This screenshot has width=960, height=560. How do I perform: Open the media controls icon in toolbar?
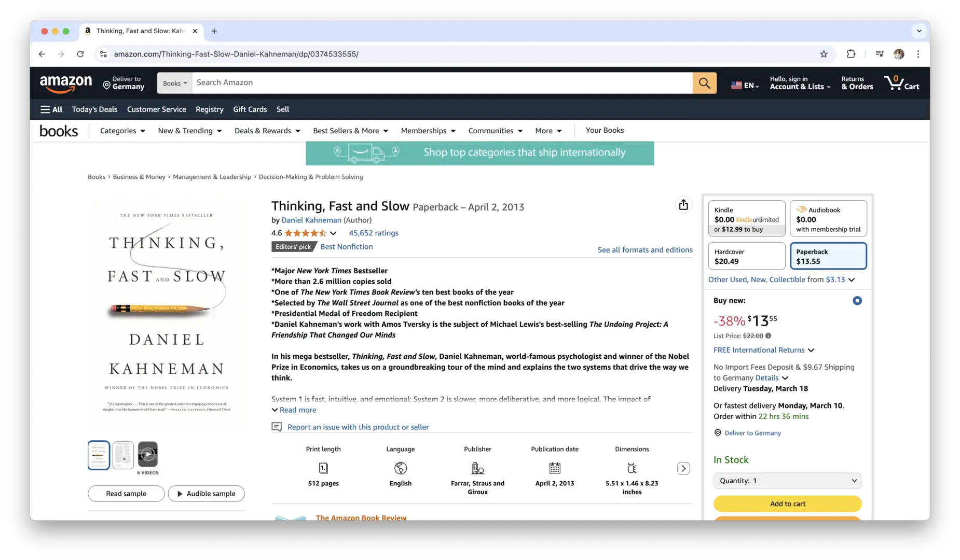(x=879, y=54)
